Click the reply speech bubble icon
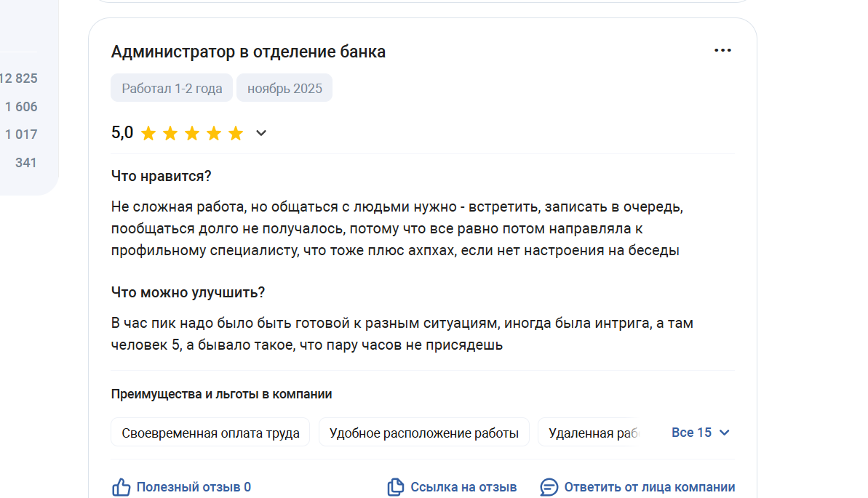The image size is (868, 498). [549, 487]
